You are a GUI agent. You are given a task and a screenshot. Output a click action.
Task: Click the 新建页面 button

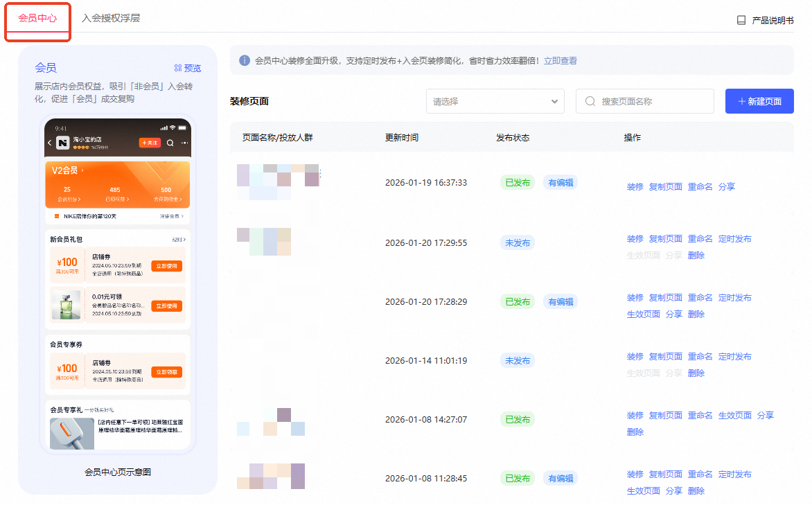click(x=759, y=101)
